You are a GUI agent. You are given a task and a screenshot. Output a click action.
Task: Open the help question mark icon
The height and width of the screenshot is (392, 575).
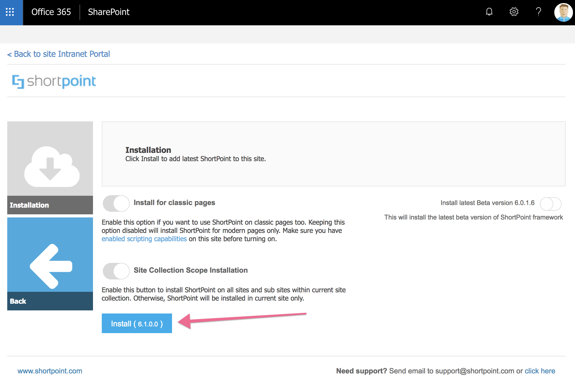coord(538,12)
